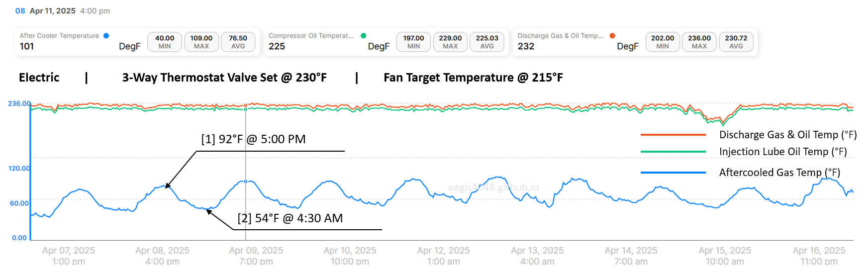Choose Discharge Gas 230.72 AVG badge
The height and width of the screenshot is (275, 868).
pyautogui.click(x=737, y=42)
